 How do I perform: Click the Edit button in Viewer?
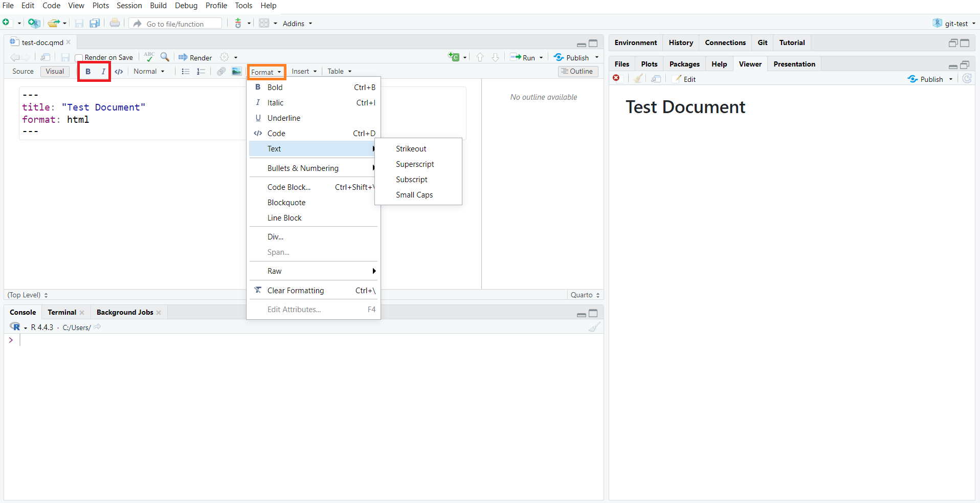pyautogui.click(x=684, y=79)
